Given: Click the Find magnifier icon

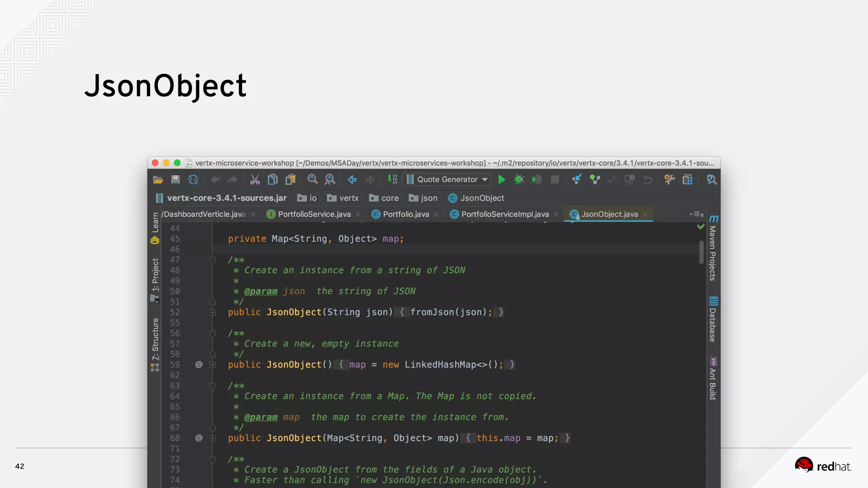Looking at the screenshot, I should (x=312, y=180).
